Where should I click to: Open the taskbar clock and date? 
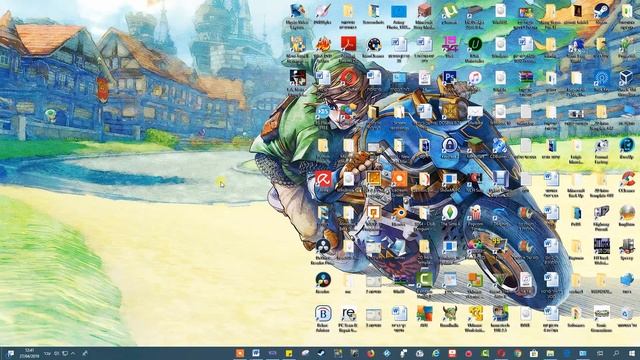[x=29, y=353]
